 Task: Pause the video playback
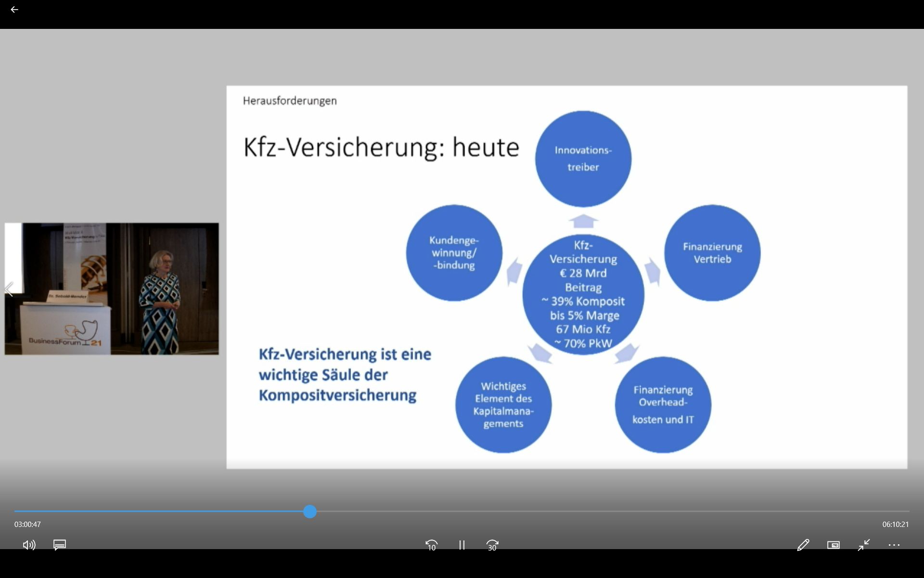[462, 545]
